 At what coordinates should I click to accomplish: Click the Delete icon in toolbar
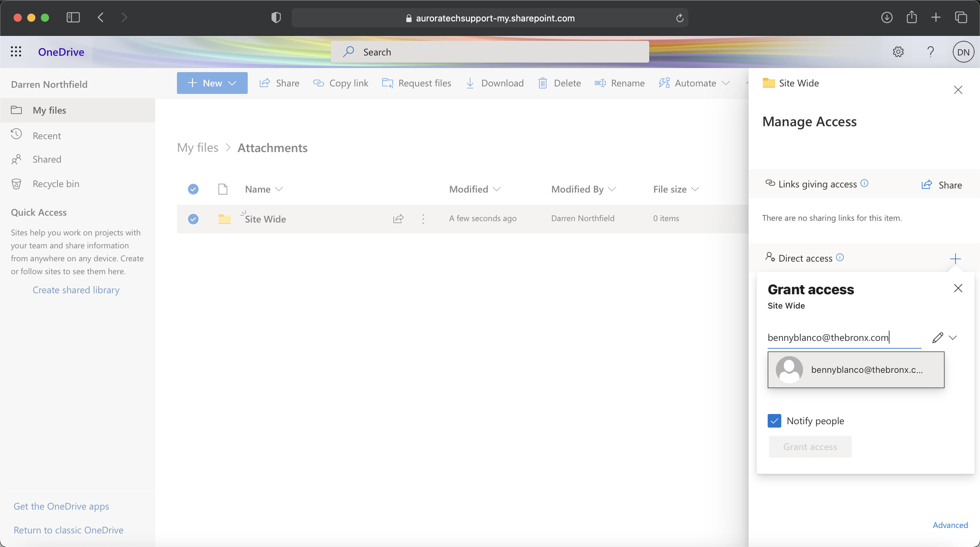tap(542, 82)
